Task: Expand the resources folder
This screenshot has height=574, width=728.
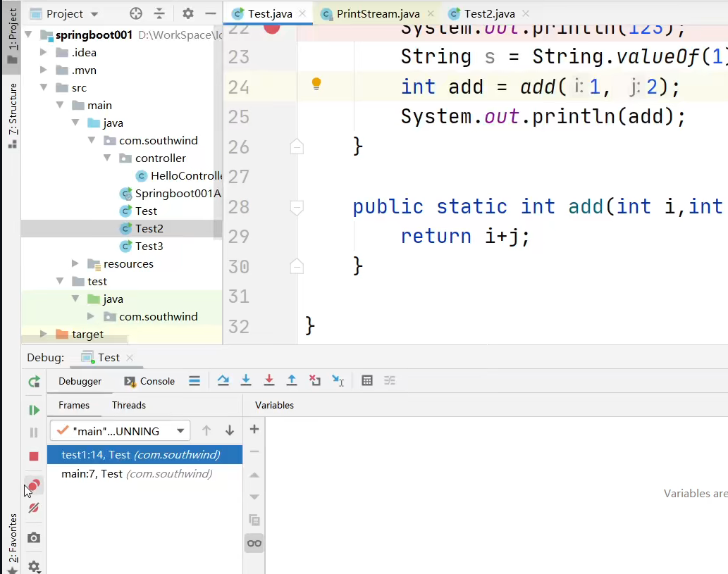Action: click(75, 263)
